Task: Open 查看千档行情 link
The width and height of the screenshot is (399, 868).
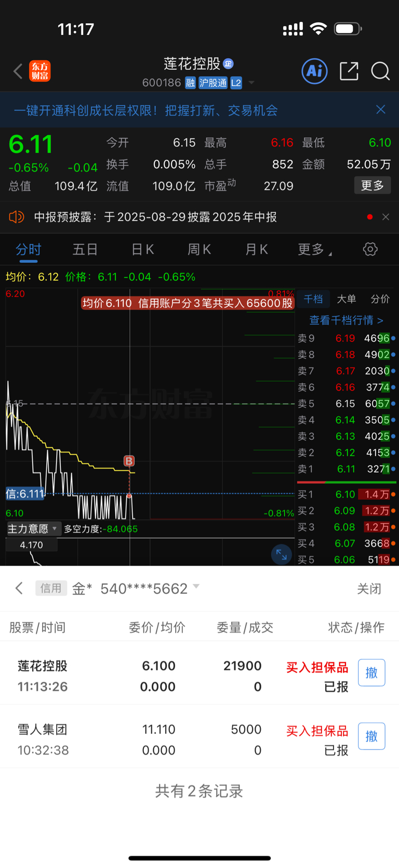Action: click(x=346, y=320)
